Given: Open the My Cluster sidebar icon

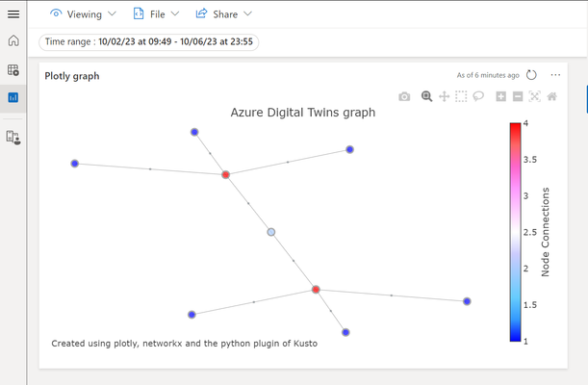Looking at the screenshot, I should 13,138.
